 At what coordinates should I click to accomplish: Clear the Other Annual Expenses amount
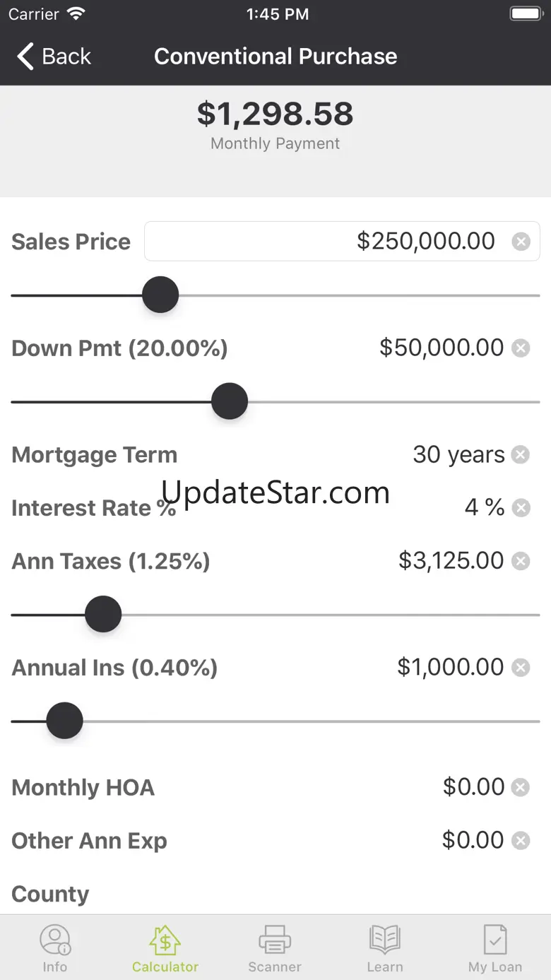click(x=521, y=840)
